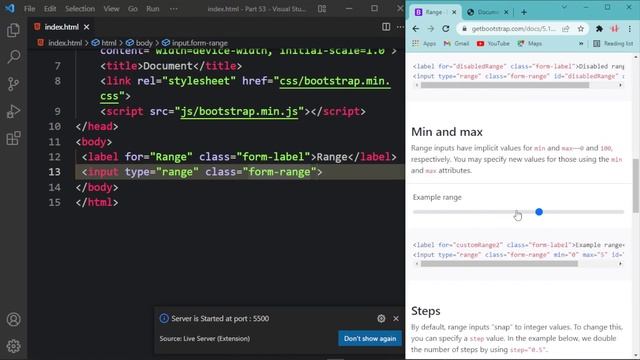Open the Go menu
This screenshot has width=640, height=360.
point(133,9)
